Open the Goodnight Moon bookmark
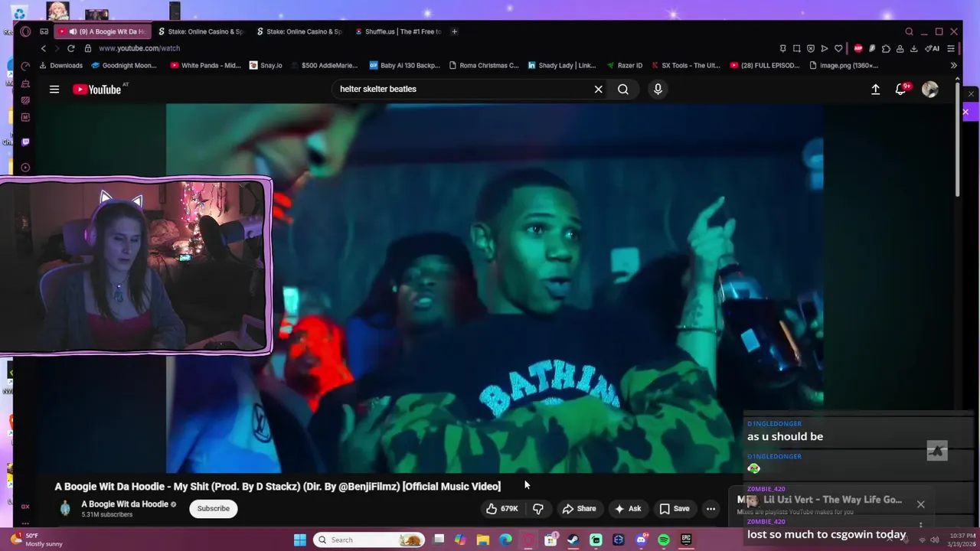Image resolution: width=980 pixels, height=551 pixels. coord(124,66)
